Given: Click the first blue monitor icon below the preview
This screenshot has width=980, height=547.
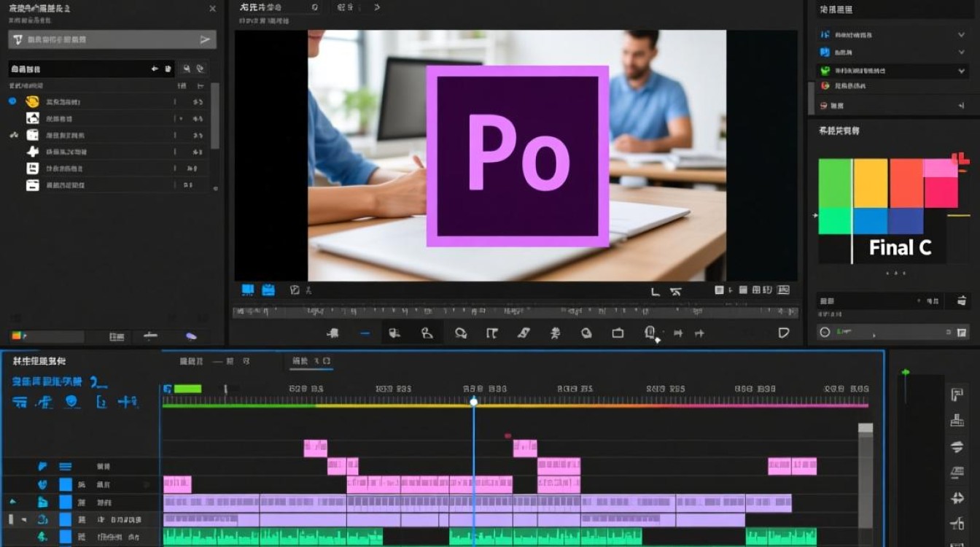Looking at the screenshot, I should point(248,290).
